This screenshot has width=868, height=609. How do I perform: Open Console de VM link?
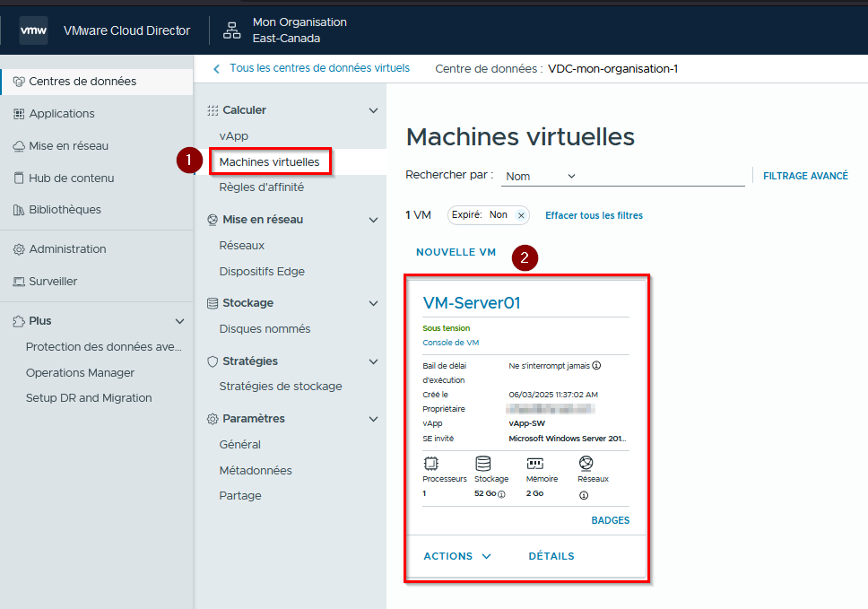tap(451, 343)
